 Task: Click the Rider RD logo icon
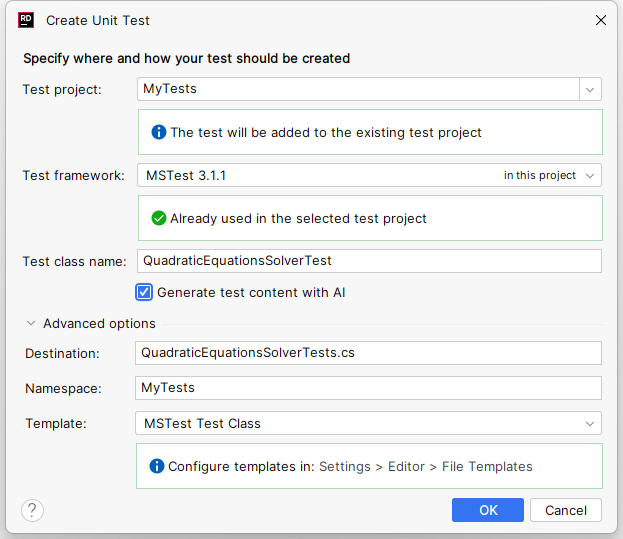click(26, 20)
